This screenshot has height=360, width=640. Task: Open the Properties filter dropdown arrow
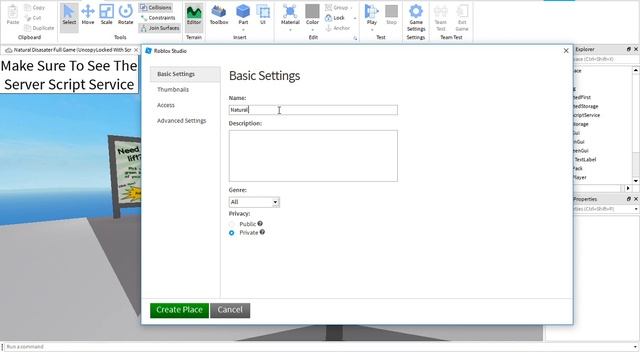pos(636,209)
